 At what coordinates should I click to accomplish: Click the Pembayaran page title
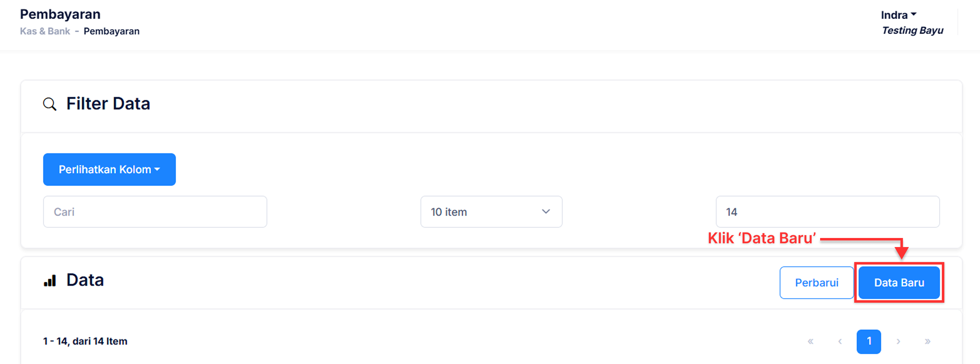[x=60, y=14]
